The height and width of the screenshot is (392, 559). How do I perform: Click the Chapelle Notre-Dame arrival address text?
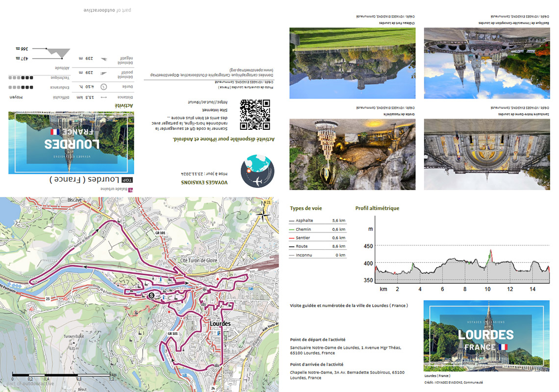point(347,375)
